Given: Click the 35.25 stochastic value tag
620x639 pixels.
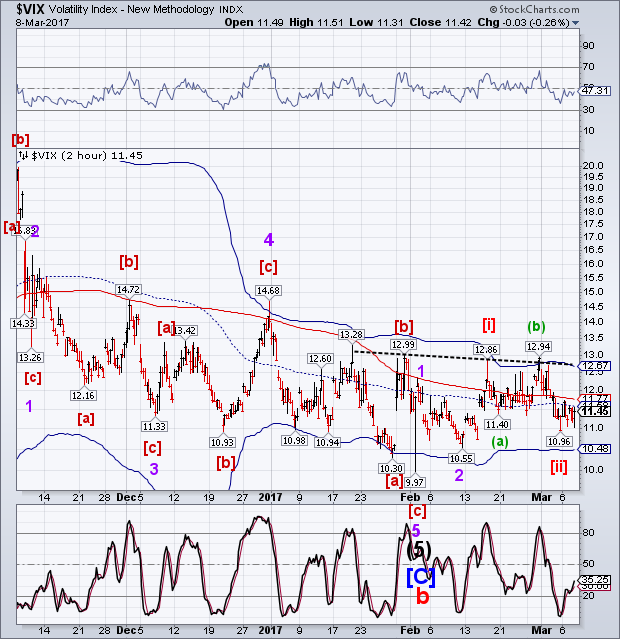Looking at the screenshot, I should pos(595,579).
